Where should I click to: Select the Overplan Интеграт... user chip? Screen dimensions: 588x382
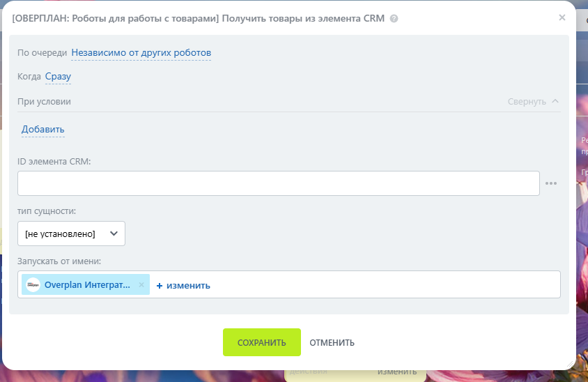tap(86, 285)
